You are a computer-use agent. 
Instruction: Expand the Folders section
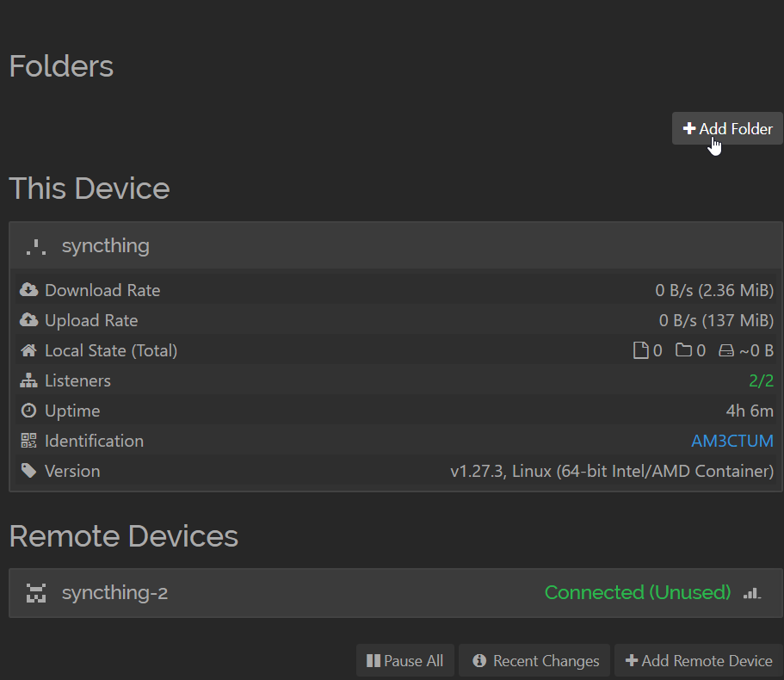[60, 66]
